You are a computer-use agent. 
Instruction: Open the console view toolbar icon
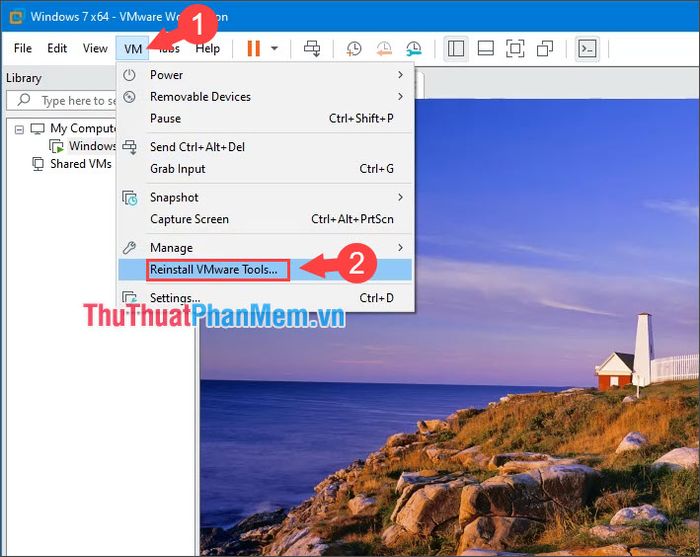[587, 48]
